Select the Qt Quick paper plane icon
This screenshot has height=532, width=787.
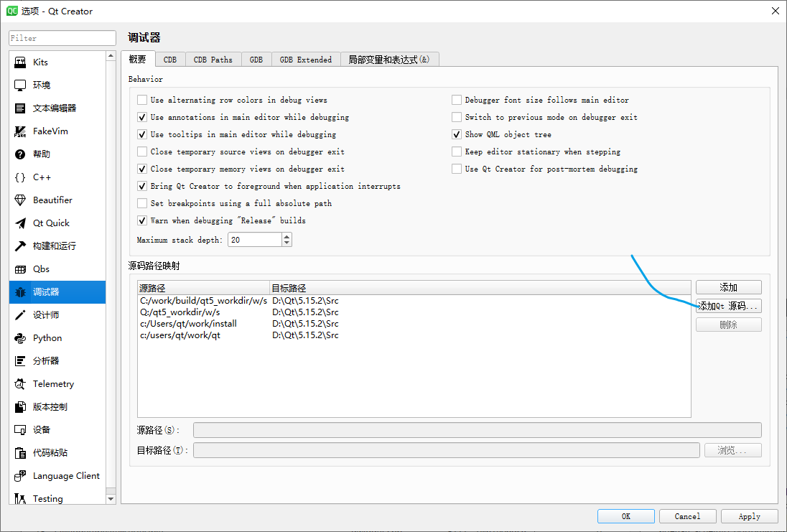pos(20,223)
